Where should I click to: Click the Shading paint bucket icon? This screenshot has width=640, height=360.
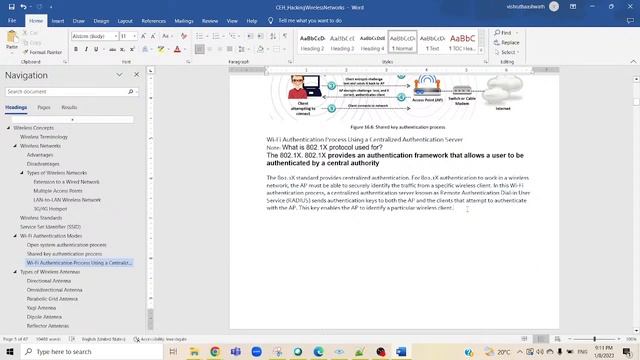tap(260, 49)
